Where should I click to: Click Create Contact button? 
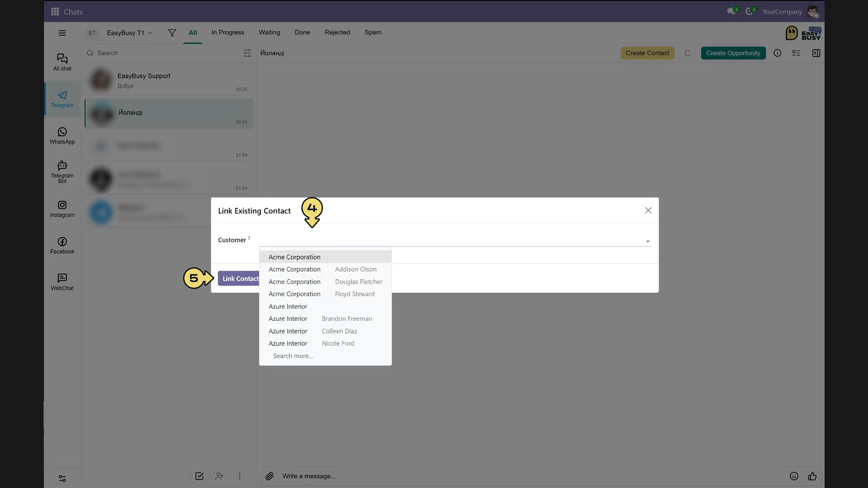coord(647,53)
